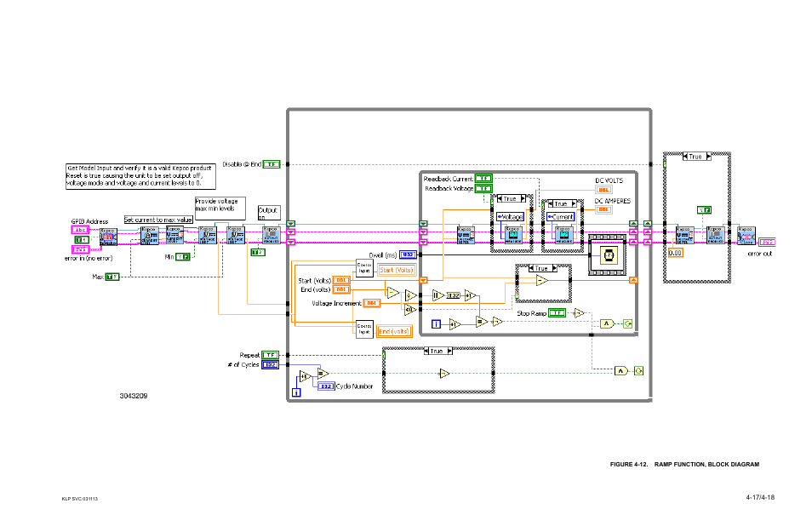The width and height of the screenshot is (812, 526).
Task: Select the inner loop's condition terminal
Action: click(x=627, y=324)
